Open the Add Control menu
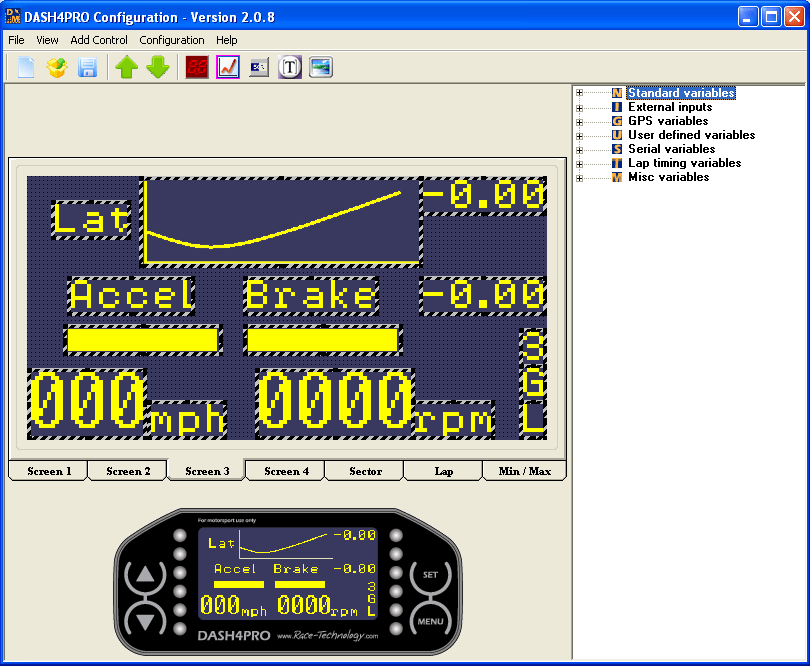Image resolution: width=810 pixels, height=666 pixels. point(98,40)
